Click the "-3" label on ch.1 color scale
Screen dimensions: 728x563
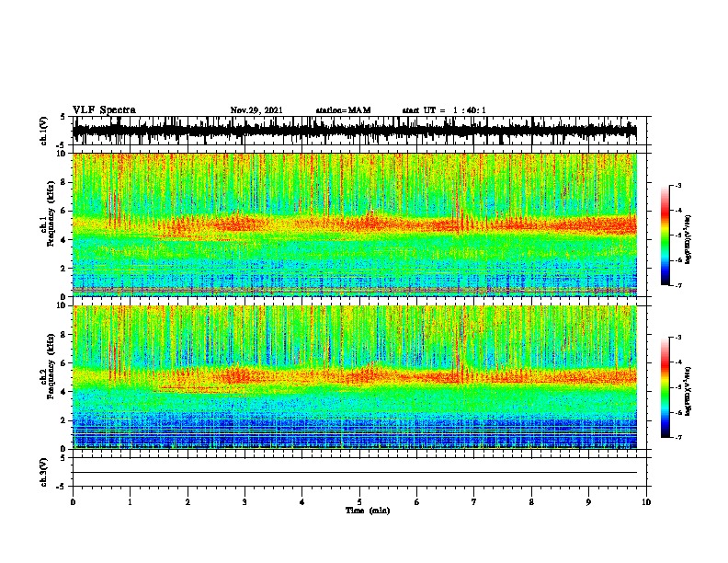pos(677,185)
